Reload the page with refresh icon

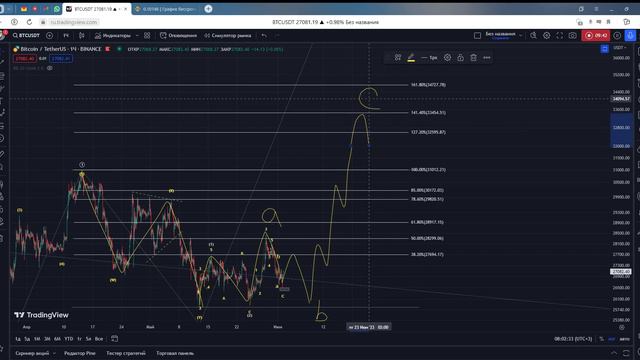(29, 22)
